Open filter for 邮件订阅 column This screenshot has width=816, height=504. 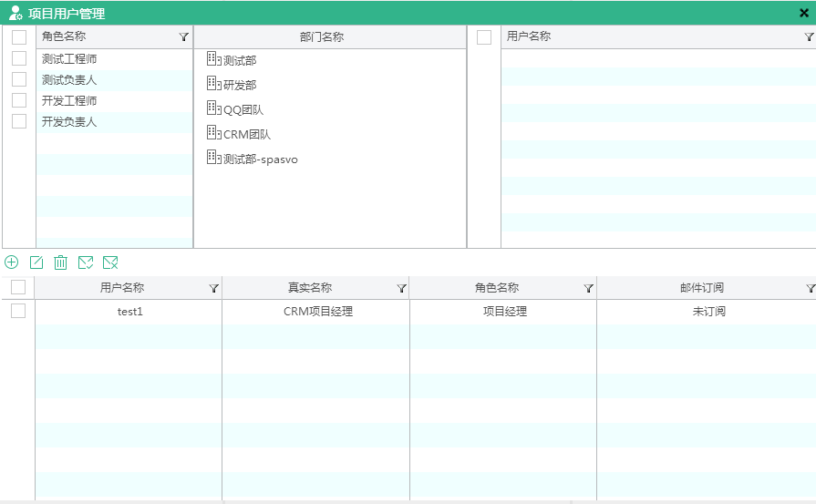(811, 288)
